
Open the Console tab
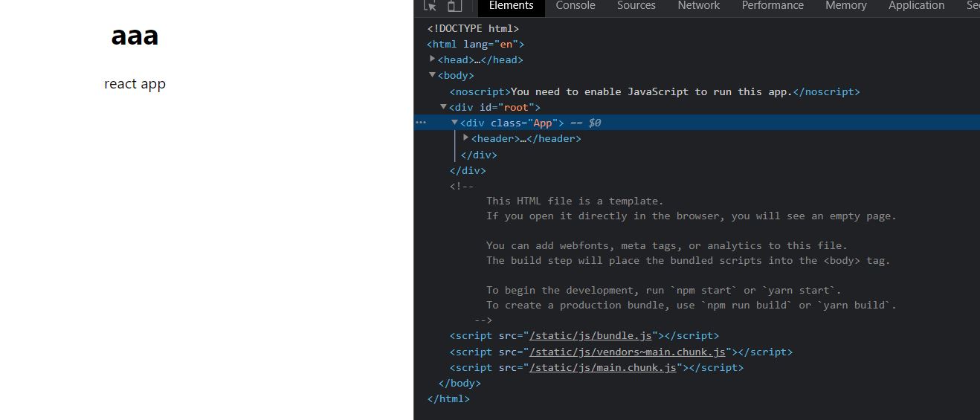[x=576, y=6]
